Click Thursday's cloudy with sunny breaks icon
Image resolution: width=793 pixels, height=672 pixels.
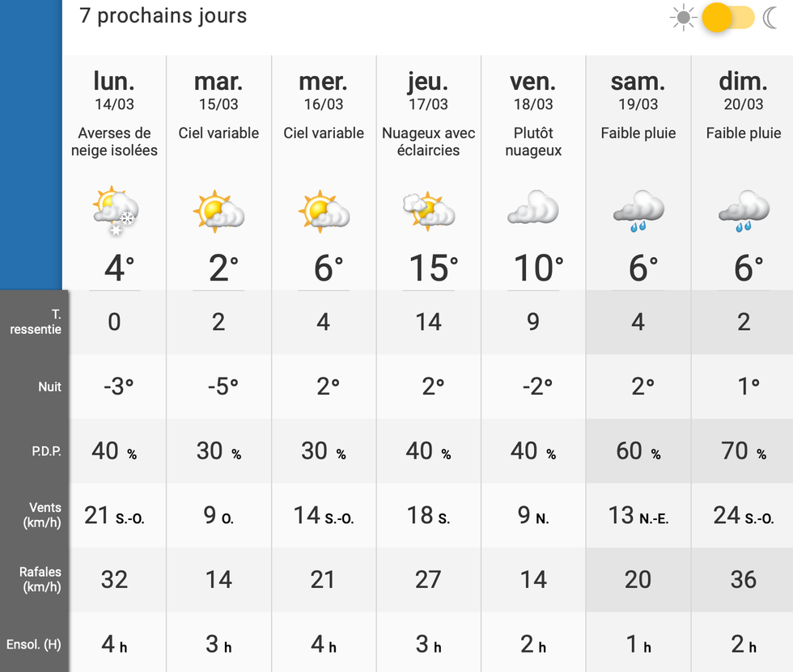coord(429,212)
